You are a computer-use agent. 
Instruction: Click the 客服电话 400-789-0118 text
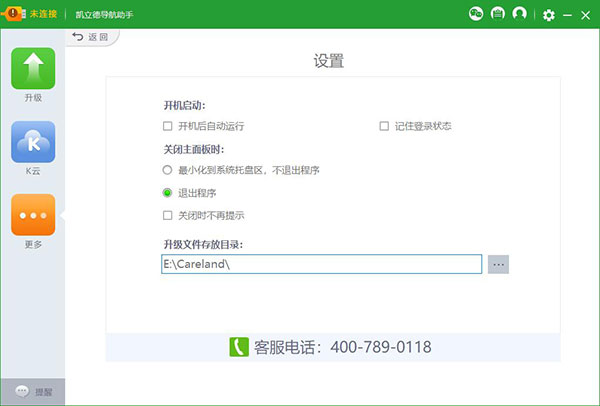point(342,347)
